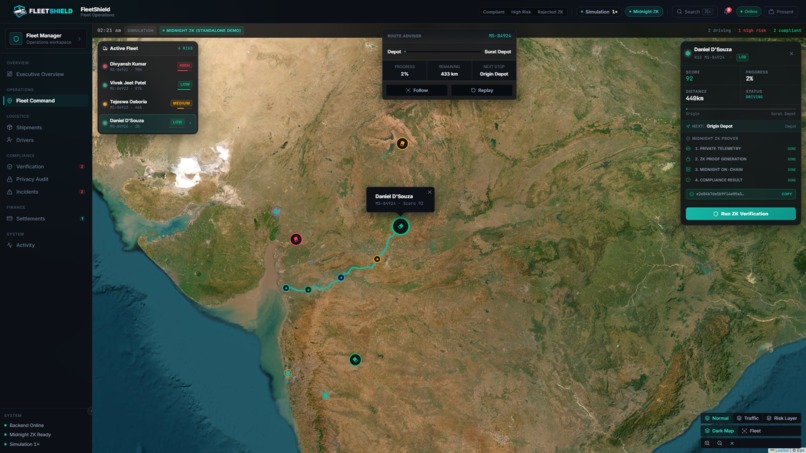Collapse the sidebar with the edge handle
The width and height of the screenshot is (806, 453).
[x=90, y=411]
